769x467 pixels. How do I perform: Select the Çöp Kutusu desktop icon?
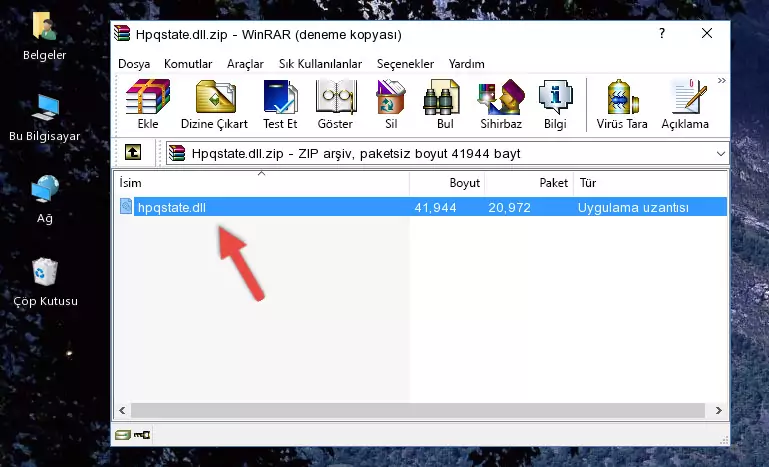pyautogui.click(x=45, y=283)
